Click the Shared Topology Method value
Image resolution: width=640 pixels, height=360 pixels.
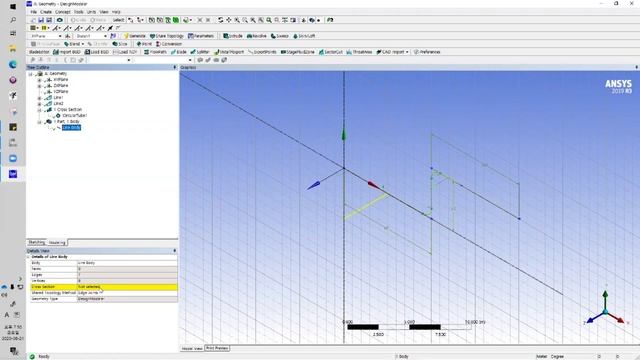click(x=127, y=293)
